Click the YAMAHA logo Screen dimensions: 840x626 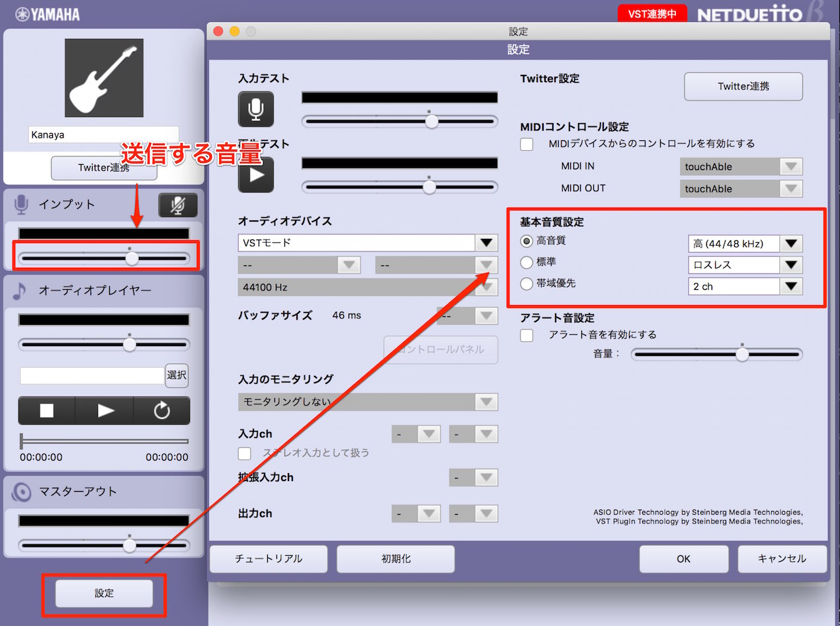point(48,14)
